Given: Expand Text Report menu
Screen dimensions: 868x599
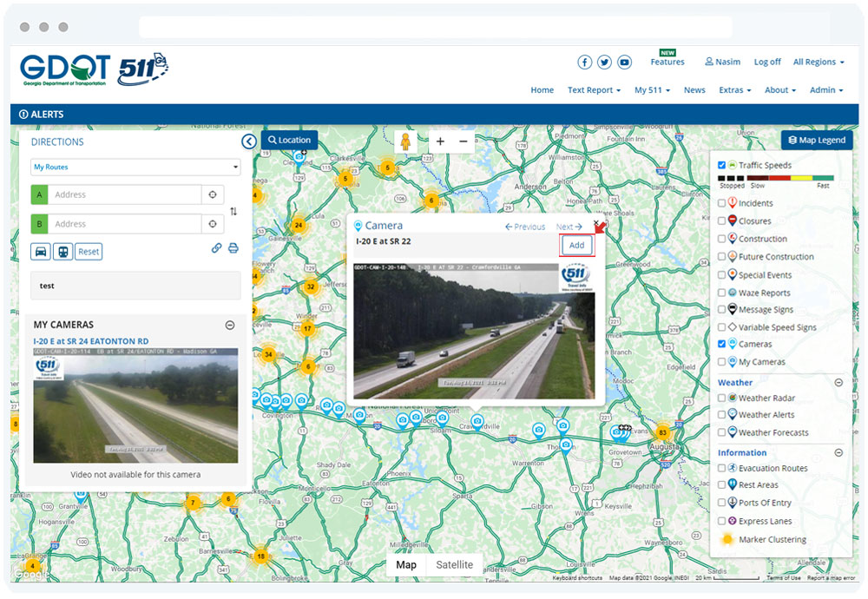Looking at the screenshot, I should point(594,90).
